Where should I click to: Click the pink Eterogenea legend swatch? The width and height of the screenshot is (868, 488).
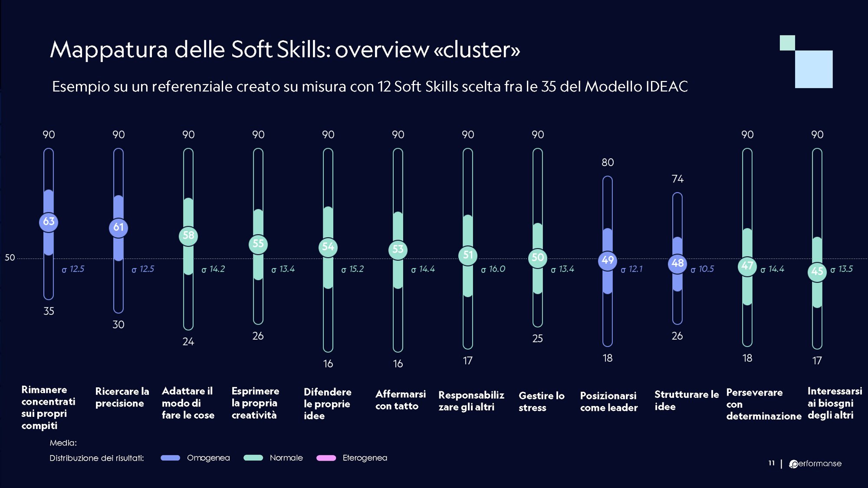pos(326,458)
